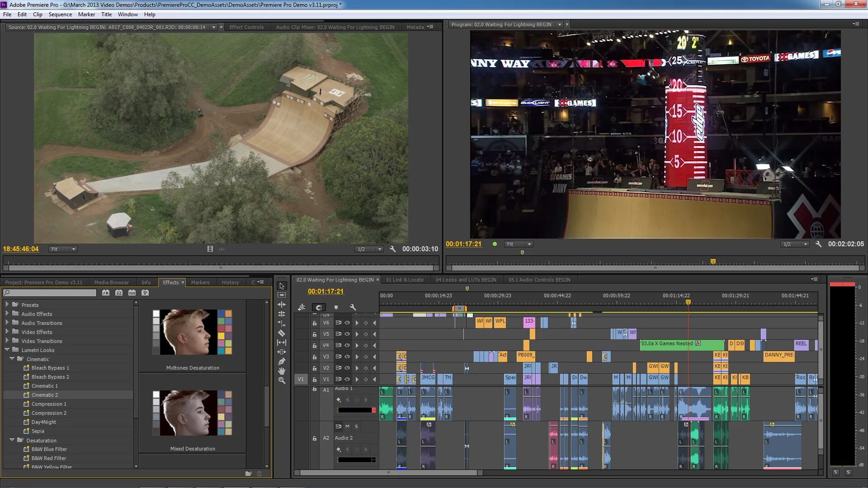The height and width of the screenshot is (488, 868).
Task: Toggle timeline Snap magnet button
Action: coord(319,307)
